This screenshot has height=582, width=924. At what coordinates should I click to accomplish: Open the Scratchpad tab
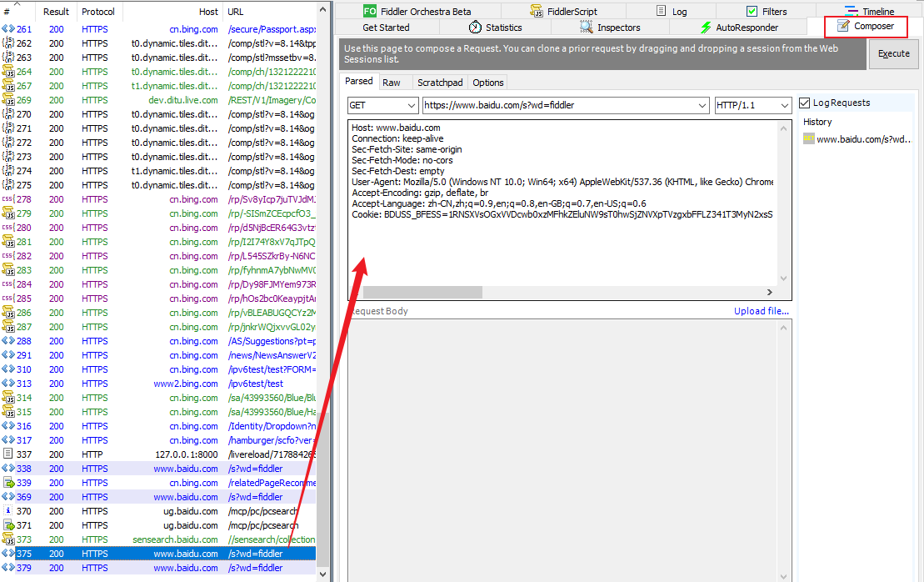tap(440, 83)
